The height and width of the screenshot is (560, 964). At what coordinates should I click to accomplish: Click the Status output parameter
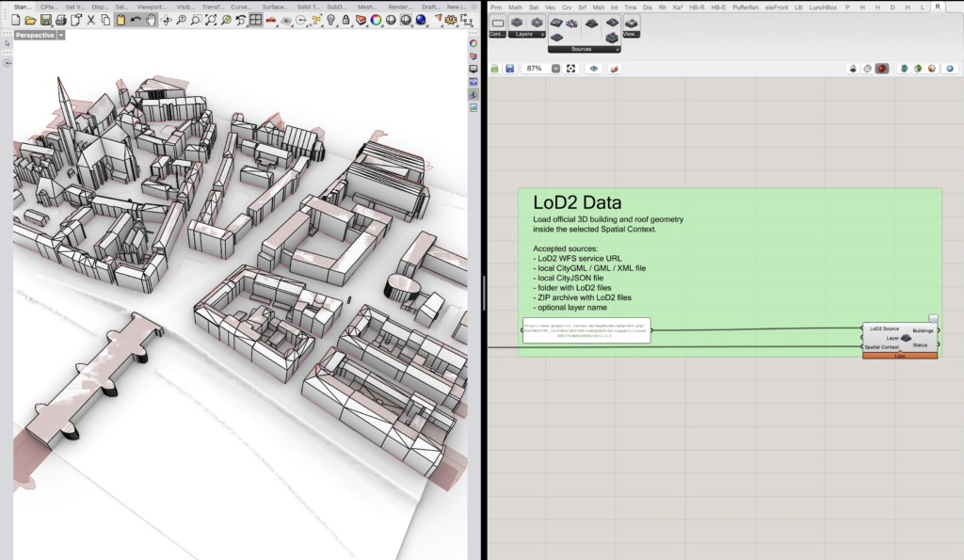coord(920,344)
